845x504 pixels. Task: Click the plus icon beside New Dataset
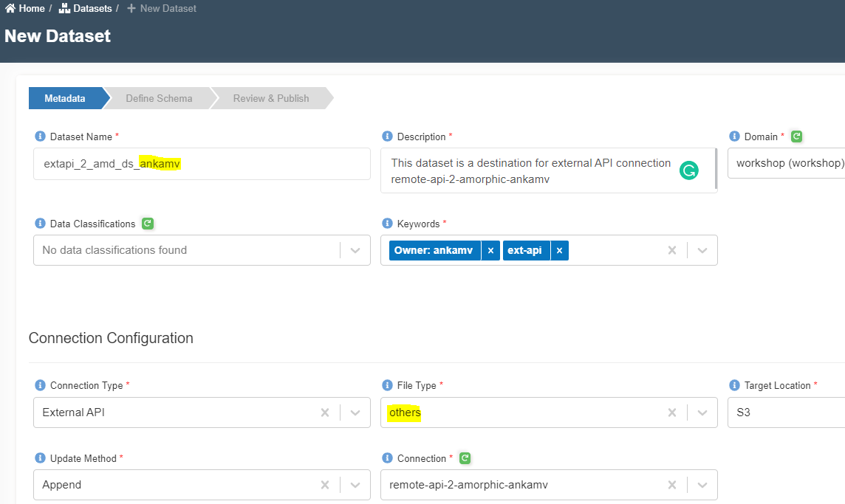tap(131, 8)
